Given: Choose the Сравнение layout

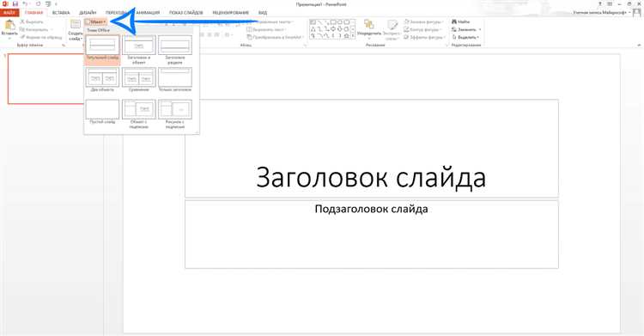Looking at the screenshot, I should pyautogui.click(x=139, y=79).
